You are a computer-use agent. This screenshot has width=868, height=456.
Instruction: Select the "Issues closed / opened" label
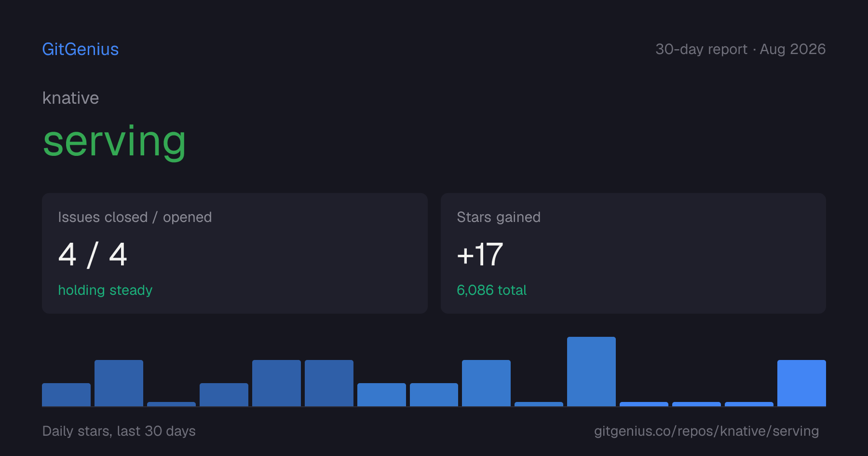pyautogui.click(x=135, y=217)
